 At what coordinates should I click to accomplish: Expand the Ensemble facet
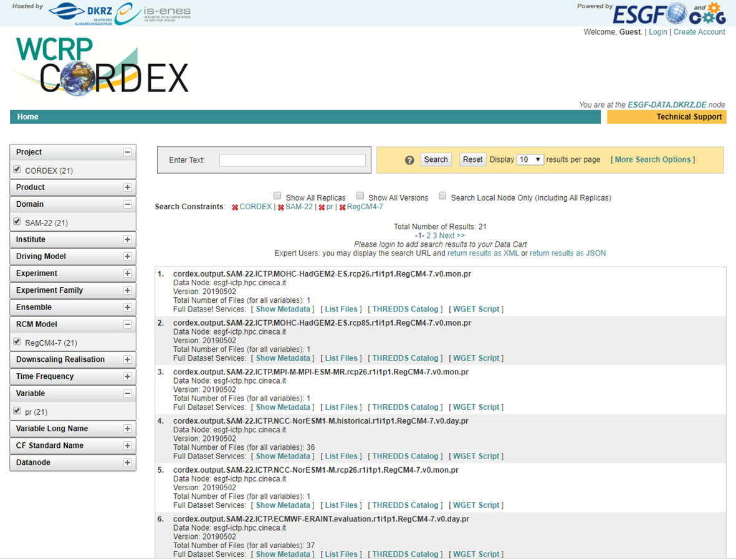pyautogui.click(x=127, y=307)
